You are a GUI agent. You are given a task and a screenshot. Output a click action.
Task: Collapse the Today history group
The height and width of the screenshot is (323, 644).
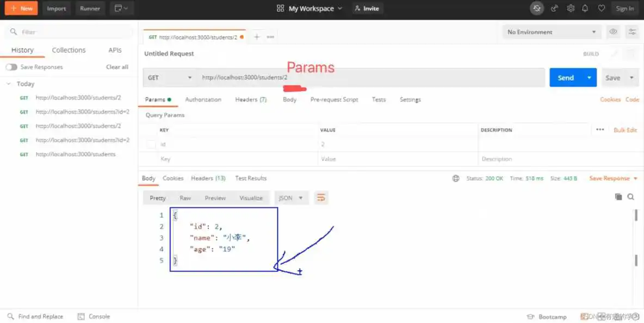coord(9,84)
